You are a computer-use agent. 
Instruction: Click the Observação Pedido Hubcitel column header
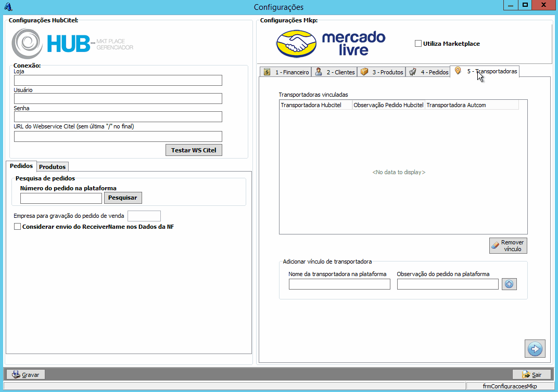(x=389, y=105)
